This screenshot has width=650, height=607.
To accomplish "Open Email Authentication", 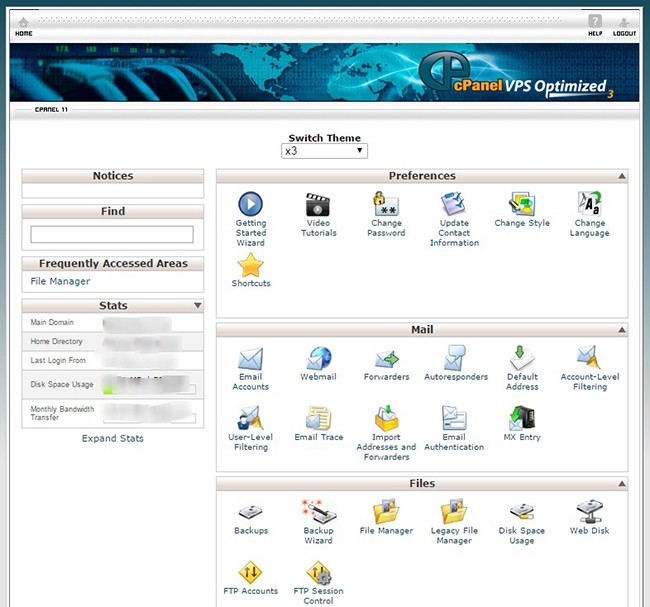I will (454, 429).
